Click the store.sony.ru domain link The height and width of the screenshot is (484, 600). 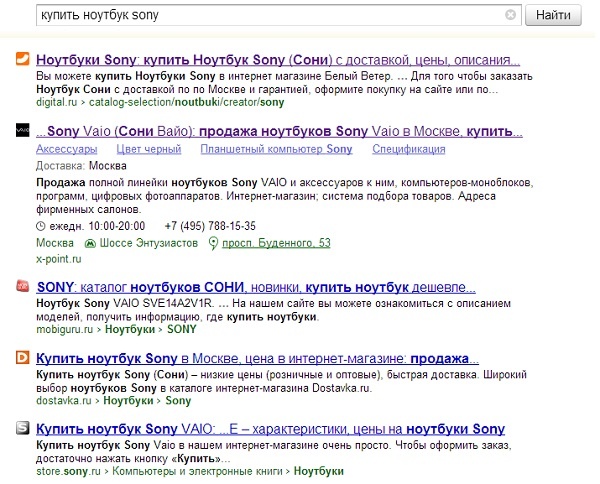68,471
